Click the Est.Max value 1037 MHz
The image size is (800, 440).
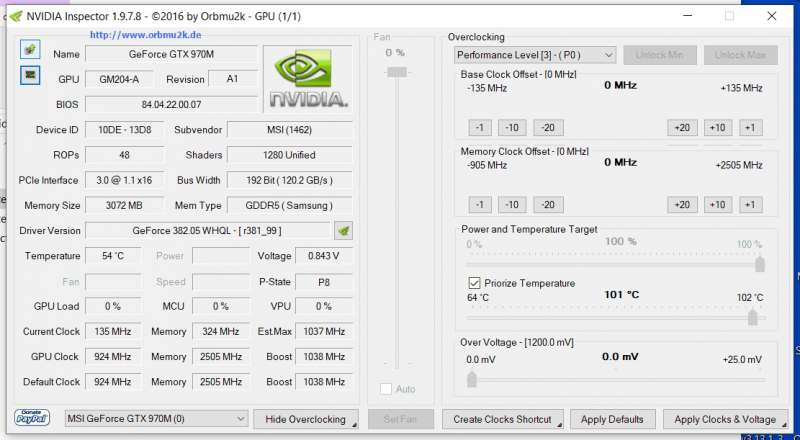click(324, 332)
